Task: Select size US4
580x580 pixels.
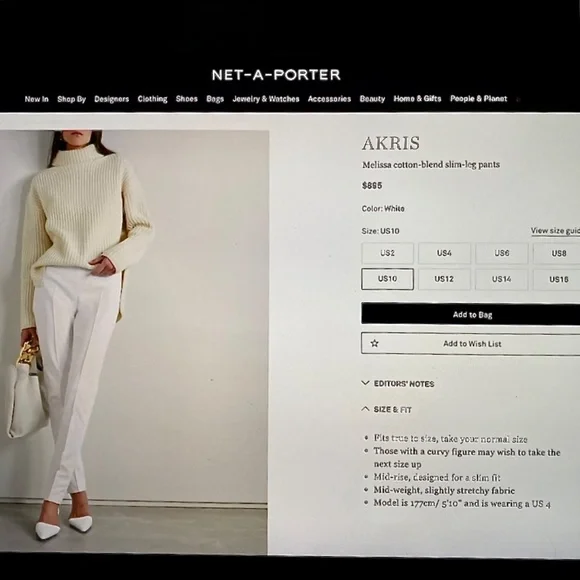Action: click(x=444, y=253)
